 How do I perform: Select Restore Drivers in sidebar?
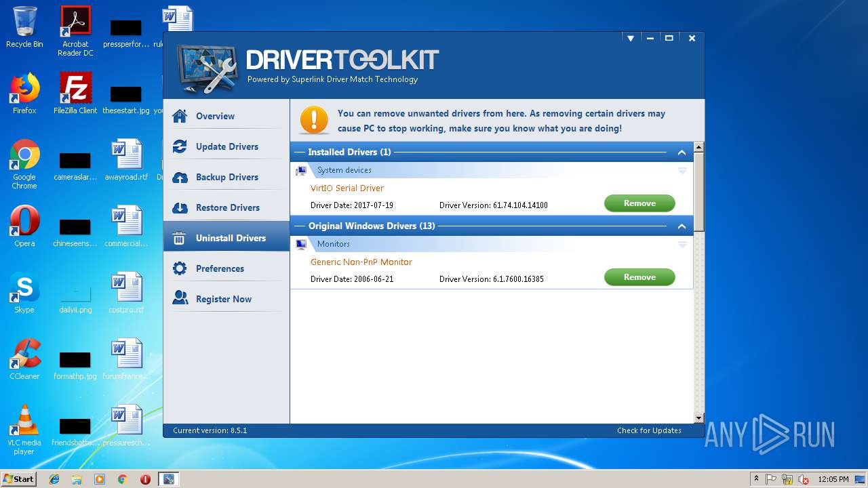(x=226, y=207)
